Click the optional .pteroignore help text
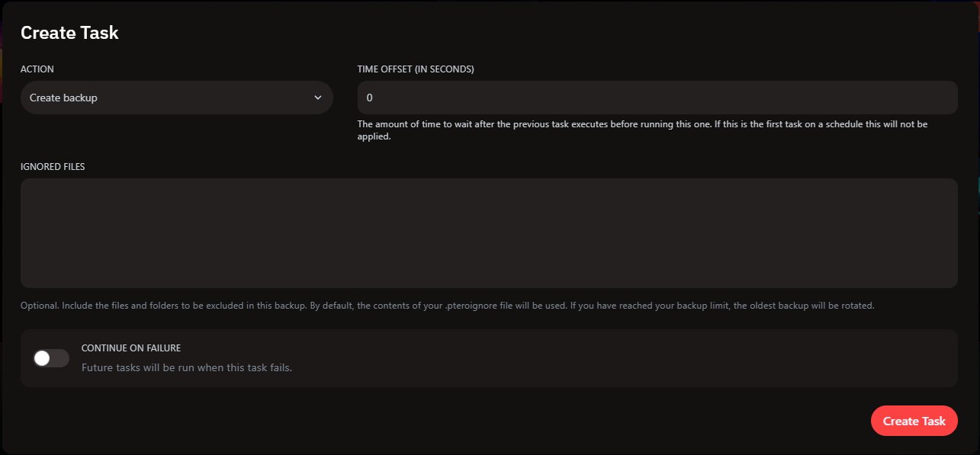Image resolution: width=980 pixels, height=455 pixels. [x=448, y=306]
